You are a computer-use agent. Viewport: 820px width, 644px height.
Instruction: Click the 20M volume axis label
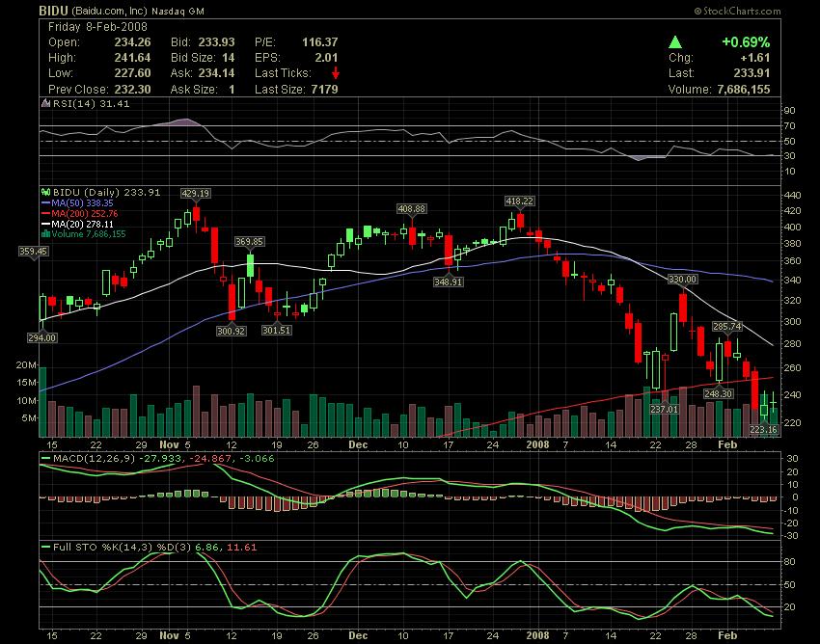[26, 365]
